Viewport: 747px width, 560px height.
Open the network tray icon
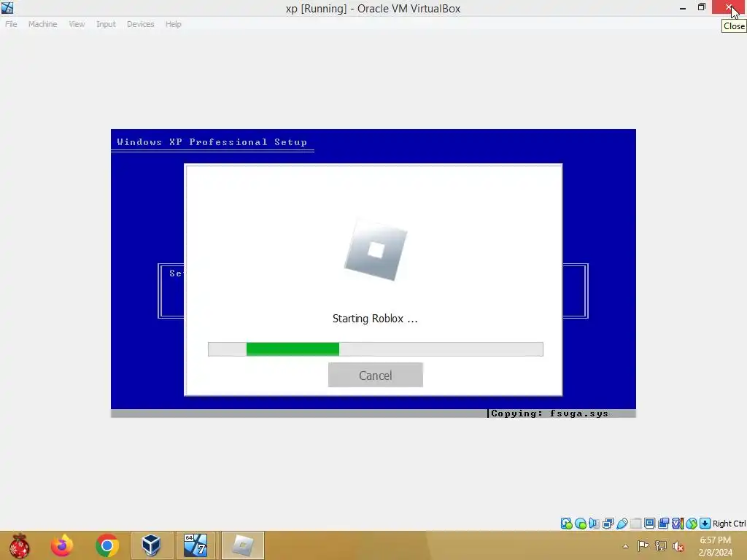pos(661,546)
